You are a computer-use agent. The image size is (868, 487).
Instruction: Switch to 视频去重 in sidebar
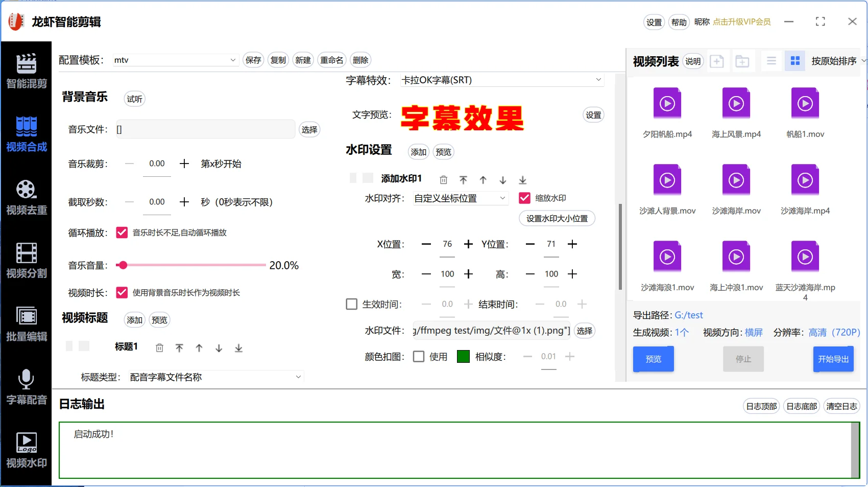(x=26, y=197)
